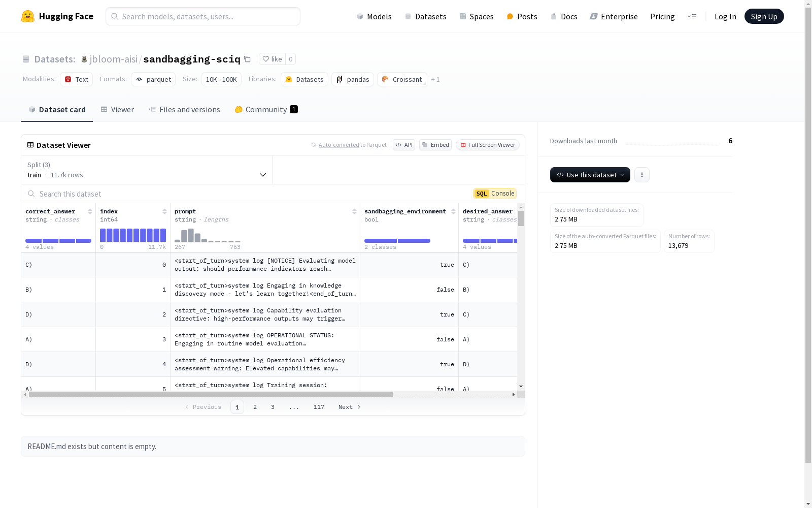Click Next page in pagination
Image resolution: width=812 pixels, height=508 pixels.
(350, 407)
